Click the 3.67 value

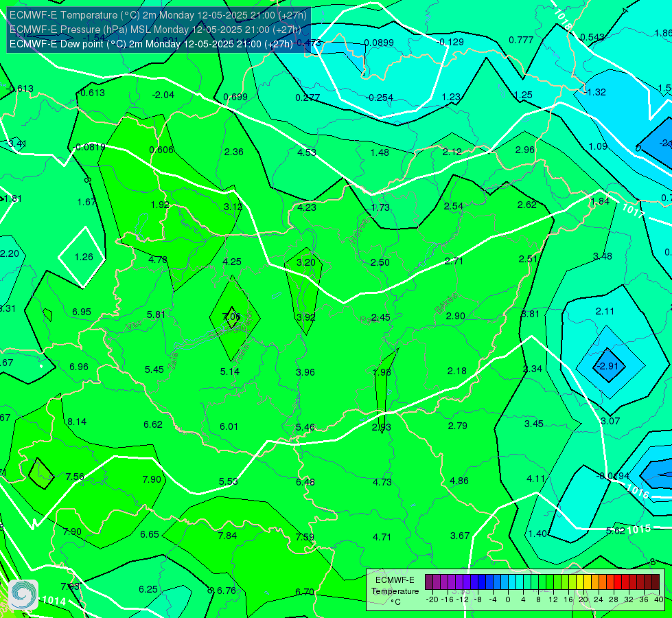point(460,536)
